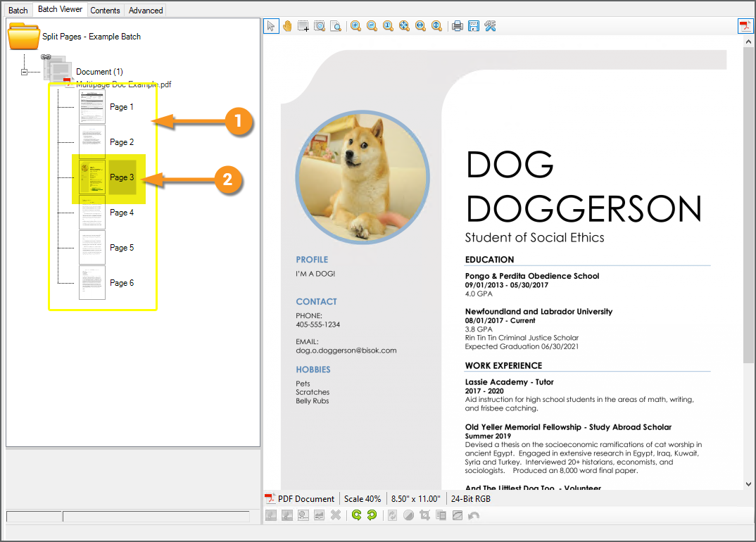This screenshot has width=756, height=542.
Task: Click the undo arrow icon
Action: [x=474, y=515]
